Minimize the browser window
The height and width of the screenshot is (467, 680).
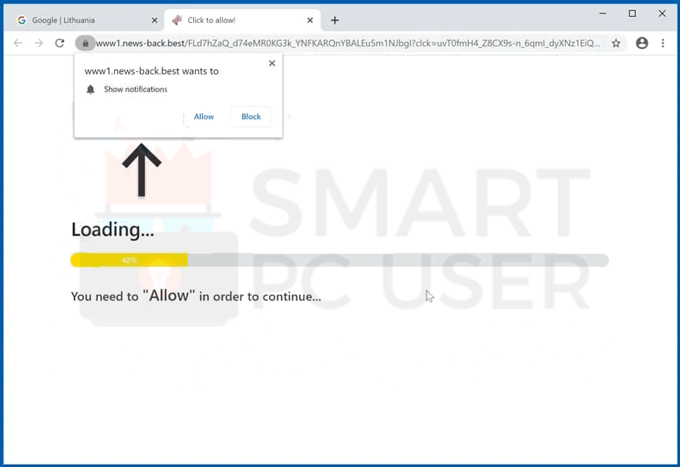click(x=603, y=13)
